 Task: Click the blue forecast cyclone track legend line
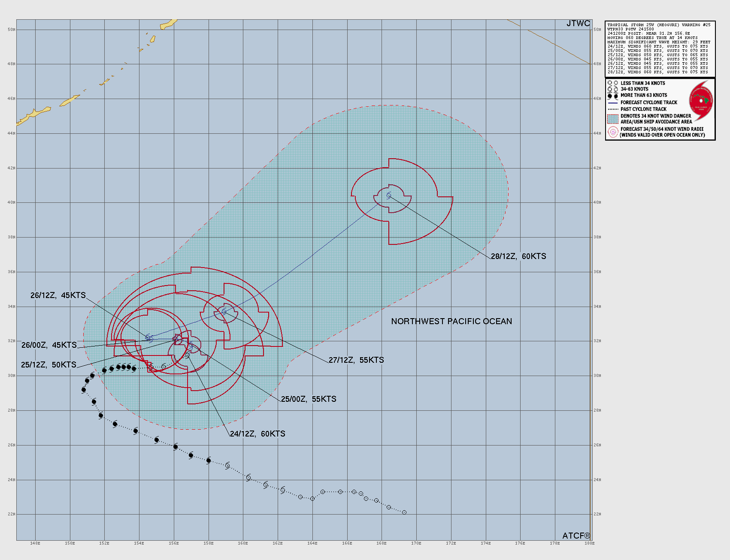613,103
